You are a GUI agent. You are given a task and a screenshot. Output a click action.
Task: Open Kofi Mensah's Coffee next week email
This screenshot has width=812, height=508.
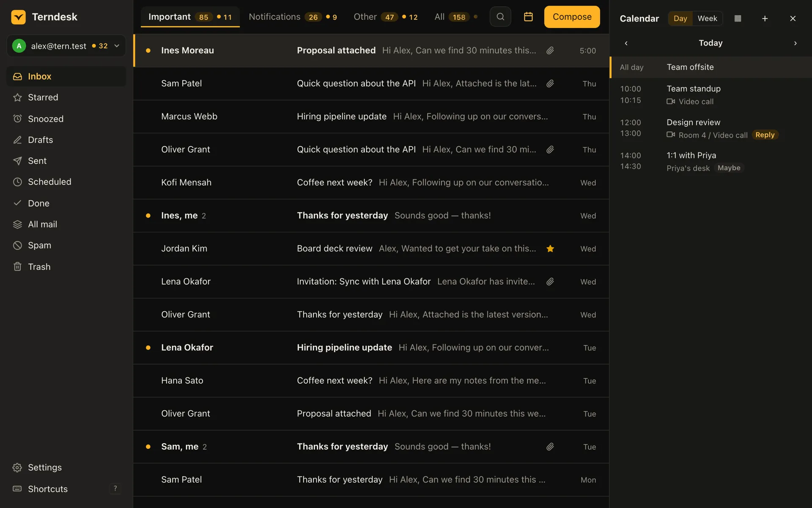click(371, 182)
